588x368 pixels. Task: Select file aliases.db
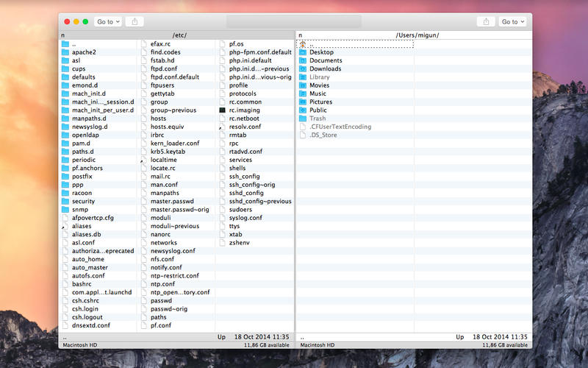coord(86,234)
